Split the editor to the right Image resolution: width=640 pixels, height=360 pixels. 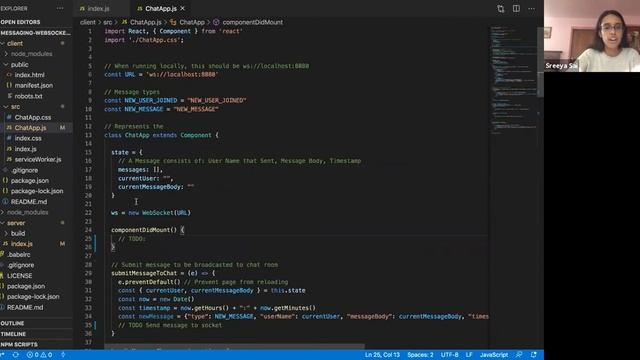point(516,9)
